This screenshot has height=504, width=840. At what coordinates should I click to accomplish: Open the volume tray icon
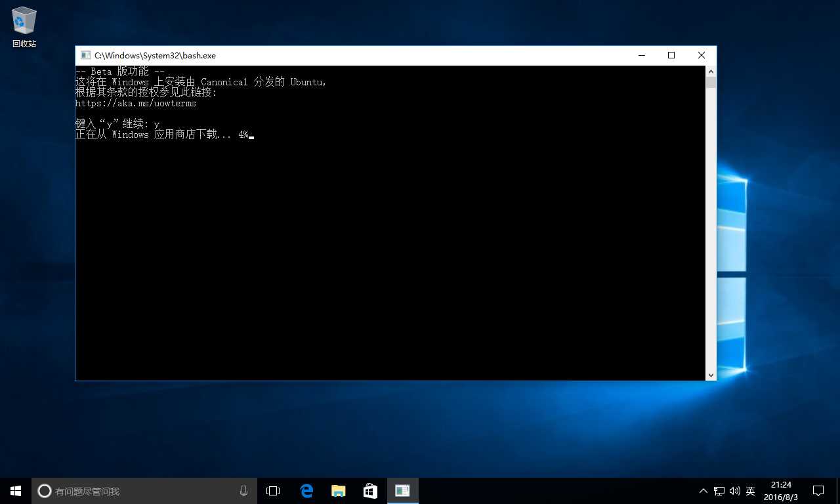pyautogui.click(x=734, y=491)
